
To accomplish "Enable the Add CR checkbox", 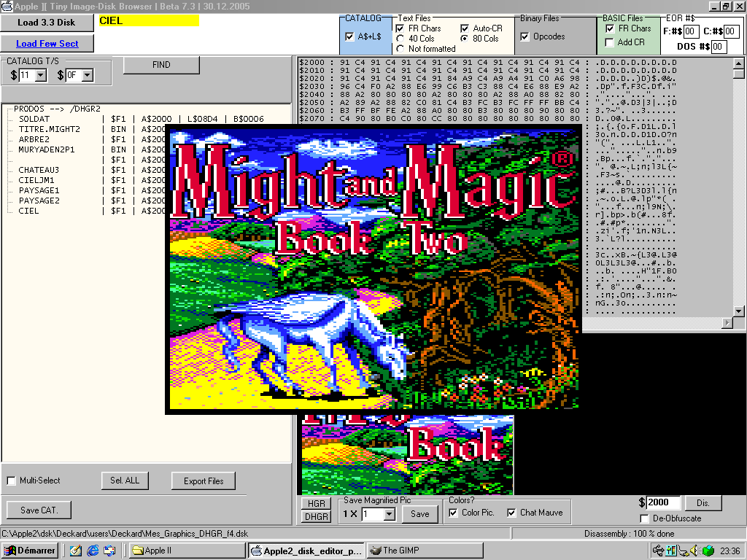I will pyautogui.click(x=609, y=42).
